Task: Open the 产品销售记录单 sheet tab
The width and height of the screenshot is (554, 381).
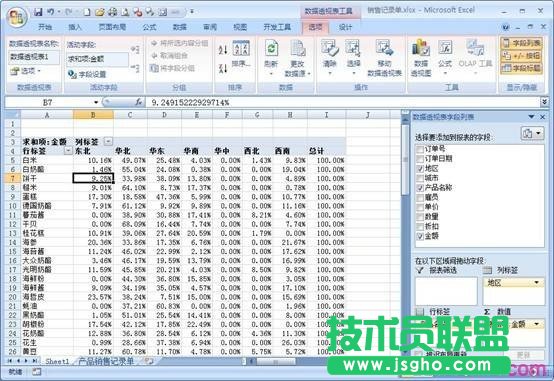Action: [x=106, y=361]
